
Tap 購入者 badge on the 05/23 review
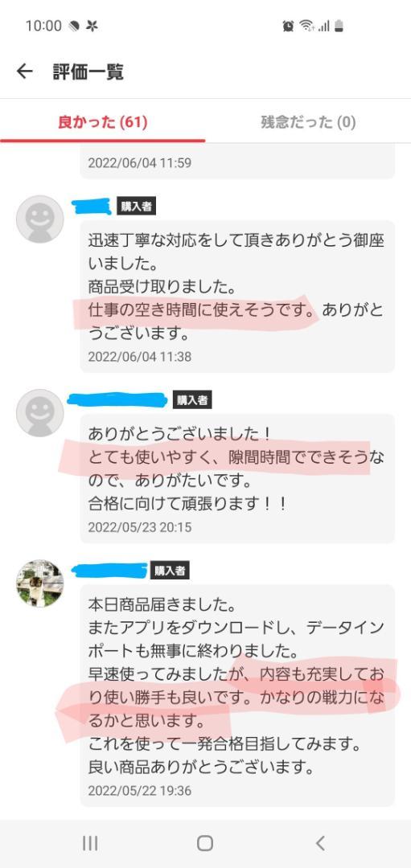[192, 400]
